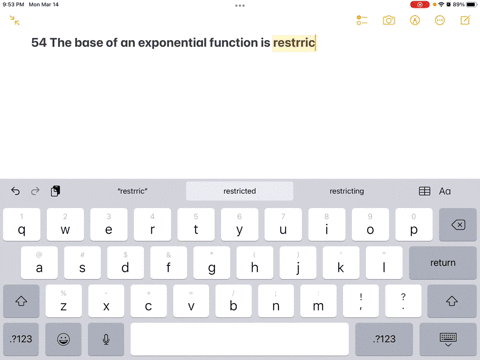480x360 pixels.
Task: Tap the x key
Action: 106,301
